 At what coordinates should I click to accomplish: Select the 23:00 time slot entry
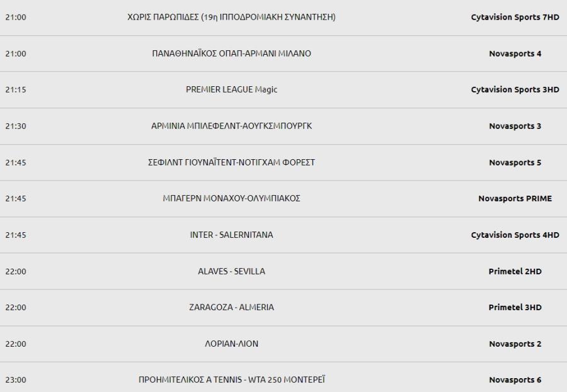coord(16,379)
